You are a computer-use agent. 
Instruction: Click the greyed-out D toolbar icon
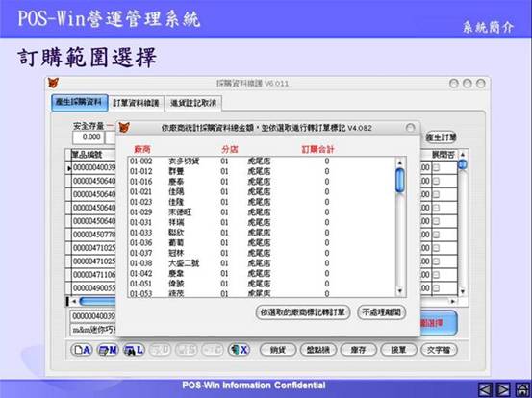point(160,350)
